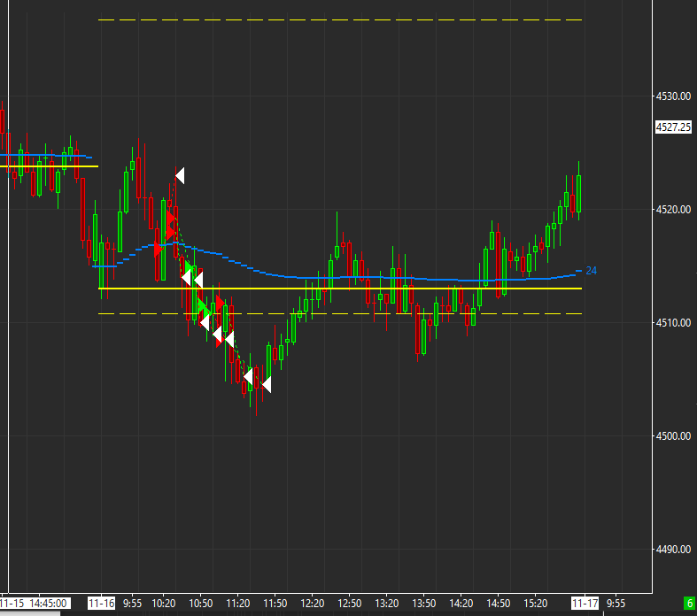
Task: Click the 14:50 time axis label
Action: [x=499, y=604]
